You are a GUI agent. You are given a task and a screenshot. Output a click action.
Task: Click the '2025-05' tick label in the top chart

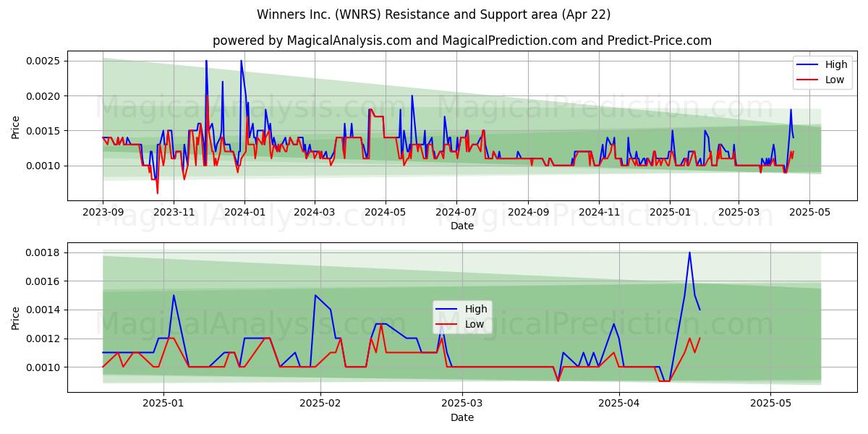[809, 212]
